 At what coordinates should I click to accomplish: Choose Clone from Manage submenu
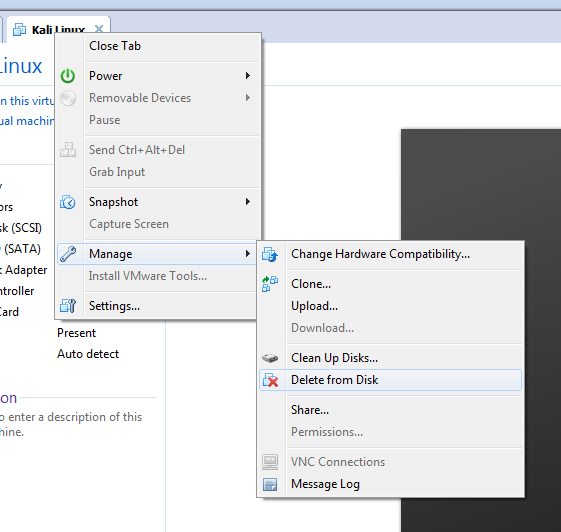(x=390, y=284)
